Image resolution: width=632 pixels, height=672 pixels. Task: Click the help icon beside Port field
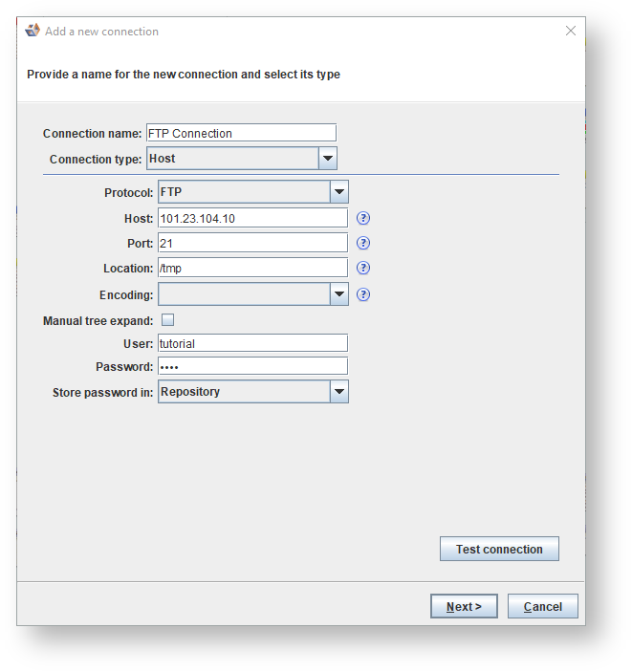363,244
